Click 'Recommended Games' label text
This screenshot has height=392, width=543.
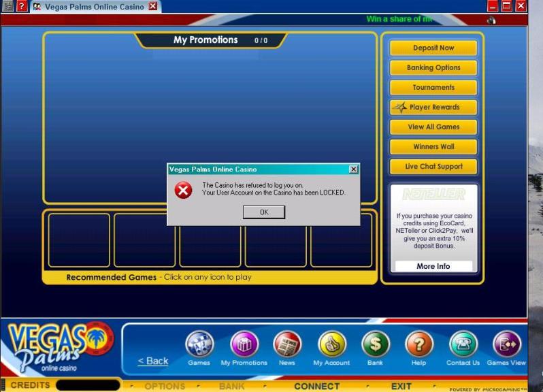pos(111,278)
